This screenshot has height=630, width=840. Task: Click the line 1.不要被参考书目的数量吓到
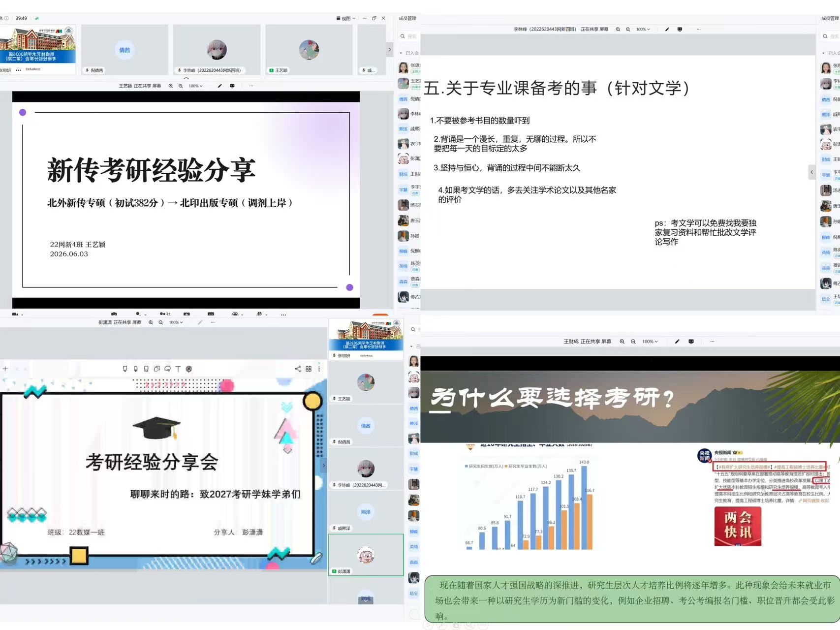(x=480, y=120)
